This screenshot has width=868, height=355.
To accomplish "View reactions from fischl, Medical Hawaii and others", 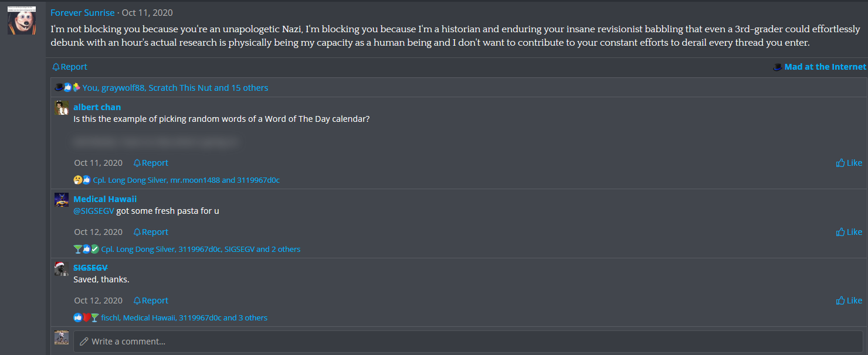I will pos(184,318).
